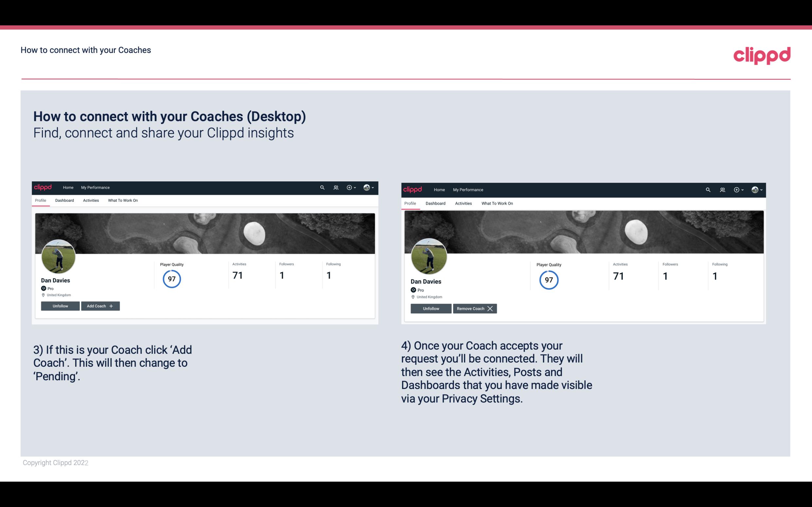
Task: Click 'Remove Coach' button on connected profile
Action: click(x=475, y=308)
